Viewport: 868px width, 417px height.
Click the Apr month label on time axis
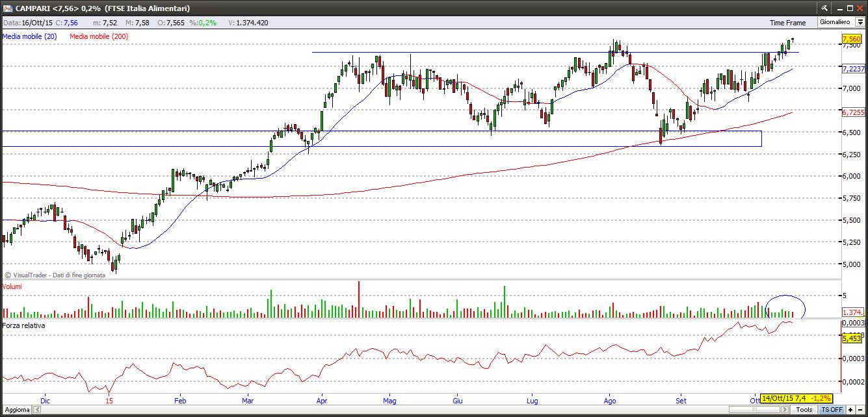pos(321,401)
